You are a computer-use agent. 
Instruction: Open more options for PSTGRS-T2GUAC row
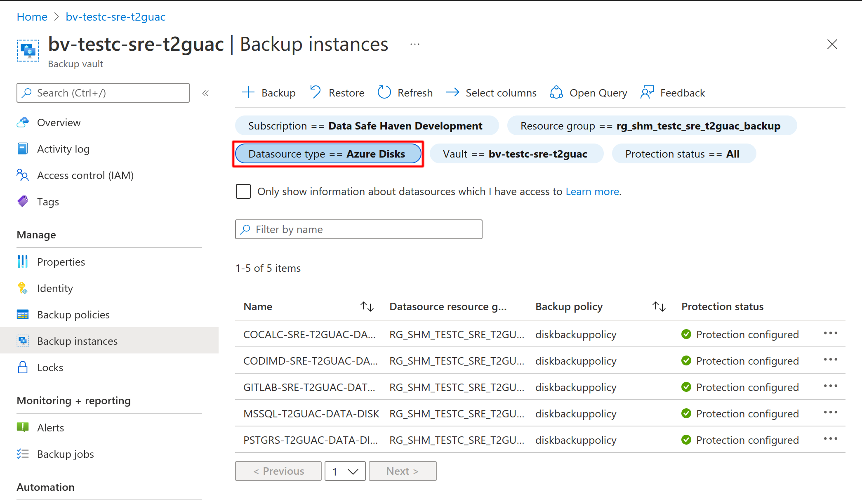pyautogui.click(x=830, y=439)
